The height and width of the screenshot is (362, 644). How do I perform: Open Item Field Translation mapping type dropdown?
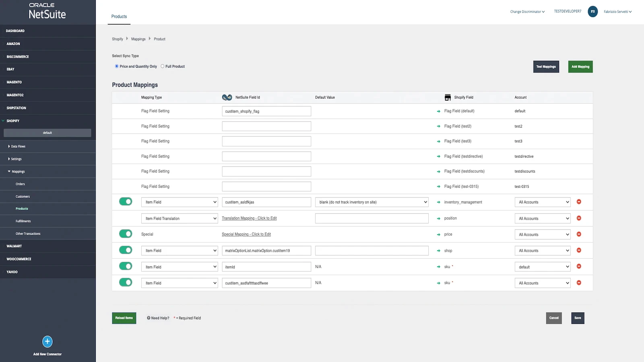tap(180, 218)
